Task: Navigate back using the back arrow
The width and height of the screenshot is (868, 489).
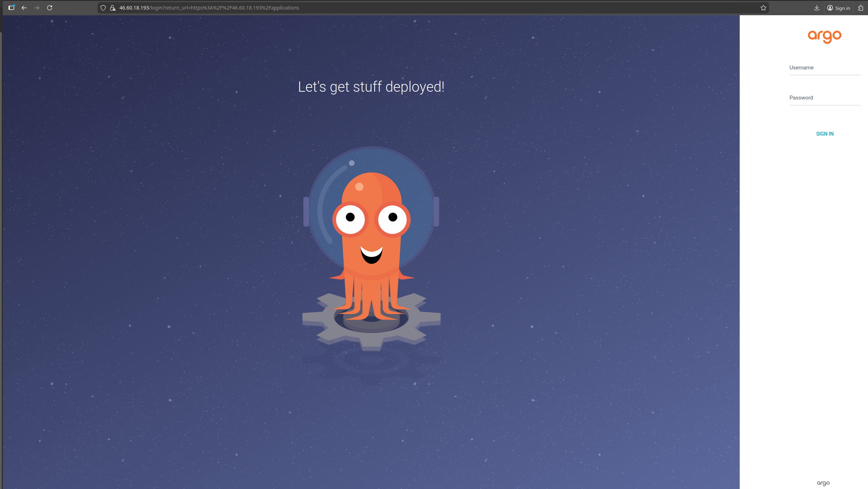Action: [24, 7]
